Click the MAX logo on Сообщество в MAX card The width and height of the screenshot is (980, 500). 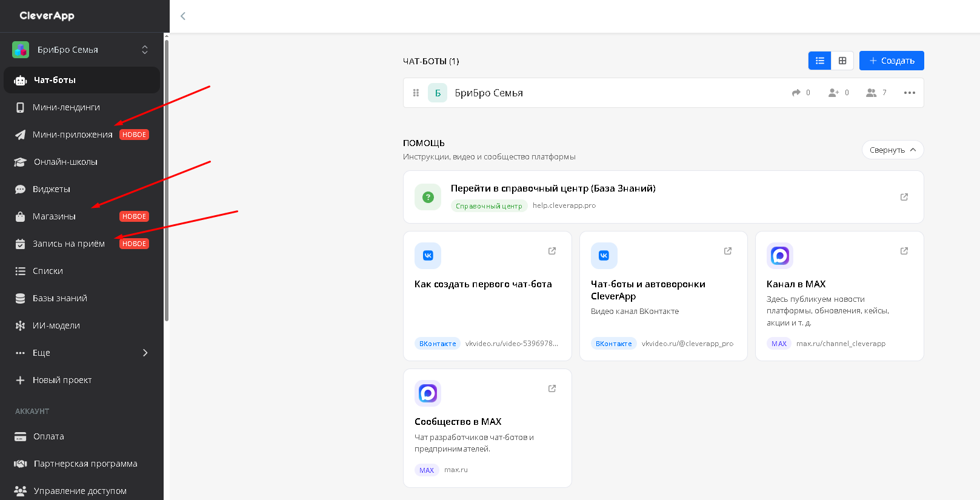pos(428,393)
